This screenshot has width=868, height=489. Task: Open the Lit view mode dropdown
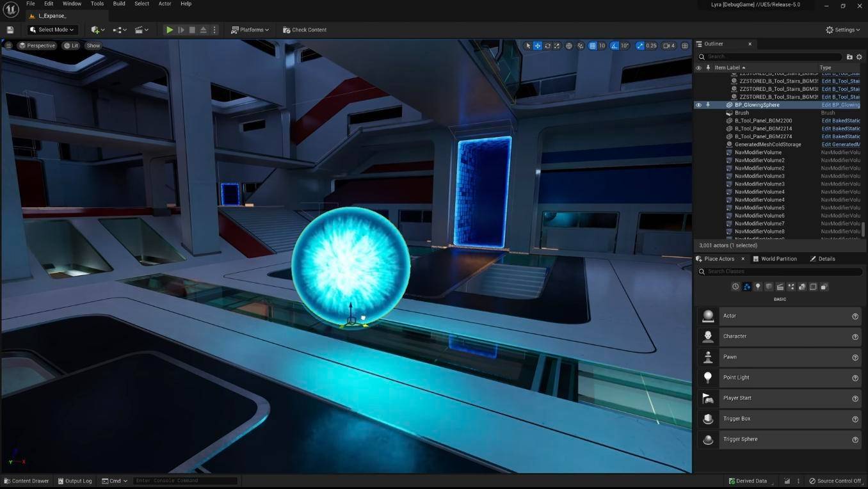pos(71,46)
